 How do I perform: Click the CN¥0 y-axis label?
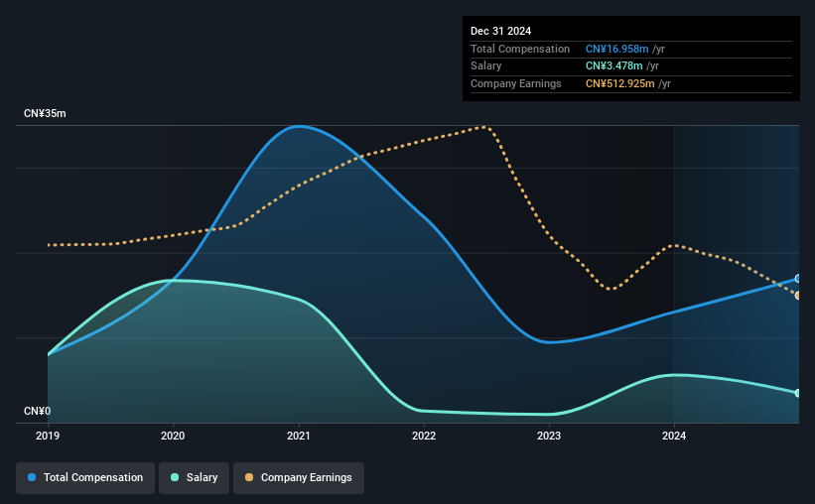pos(38,411)
